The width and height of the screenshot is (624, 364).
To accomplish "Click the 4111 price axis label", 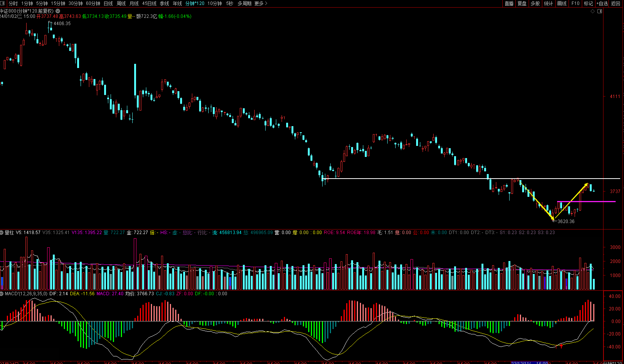I will point(615,97).
